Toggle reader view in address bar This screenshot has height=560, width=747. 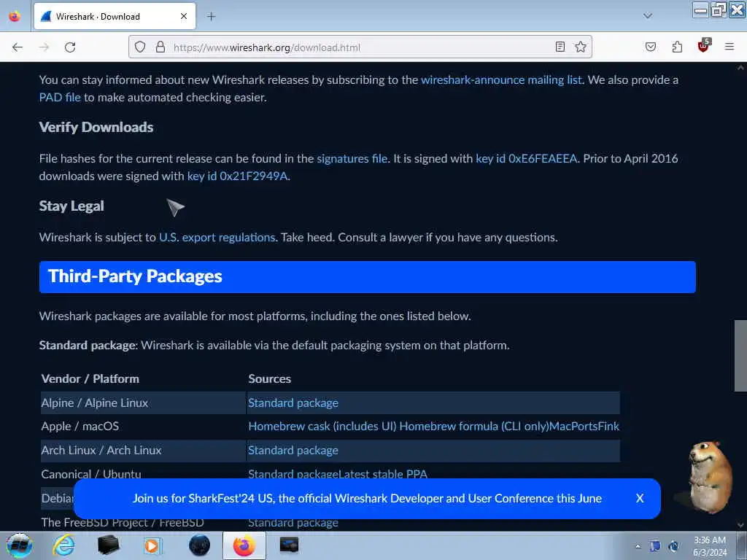point(560,47)
